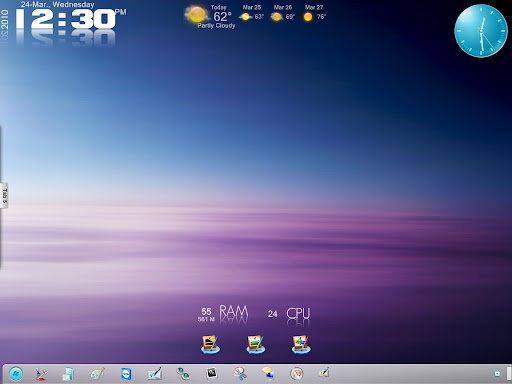The image size is (512, 384).
Task: Click today's 62° weather reading
Action: pyautogui.click(x=222, y=16)
